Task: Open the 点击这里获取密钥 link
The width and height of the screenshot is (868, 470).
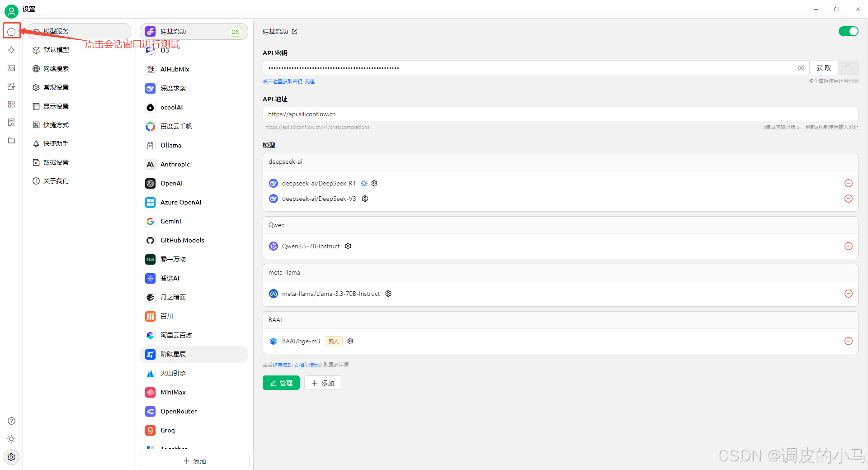Action: 283,81
